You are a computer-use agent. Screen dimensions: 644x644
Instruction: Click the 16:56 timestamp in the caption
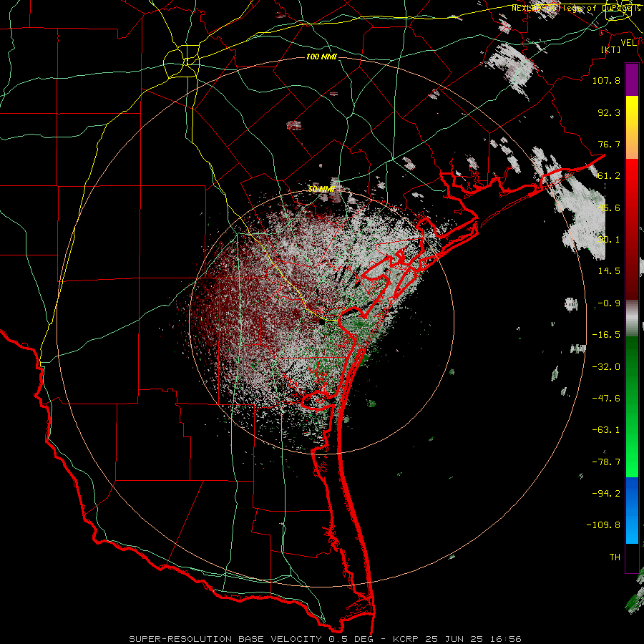[x=507, y=639]
